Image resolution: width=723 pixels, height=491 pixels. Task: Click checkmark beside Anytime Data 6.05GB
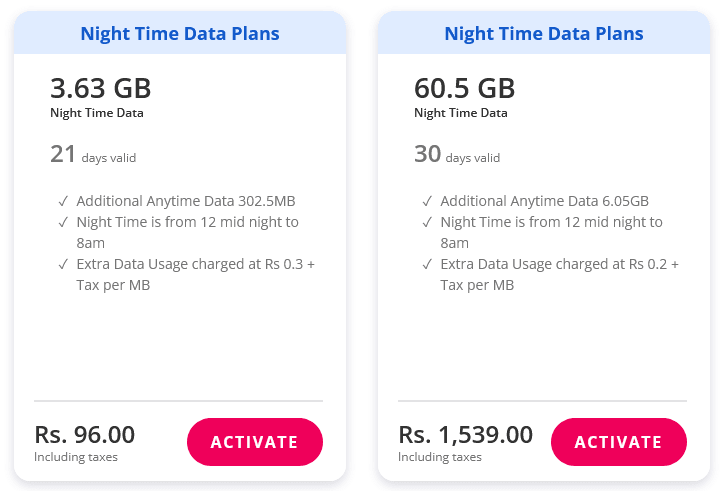click(428, 201)
